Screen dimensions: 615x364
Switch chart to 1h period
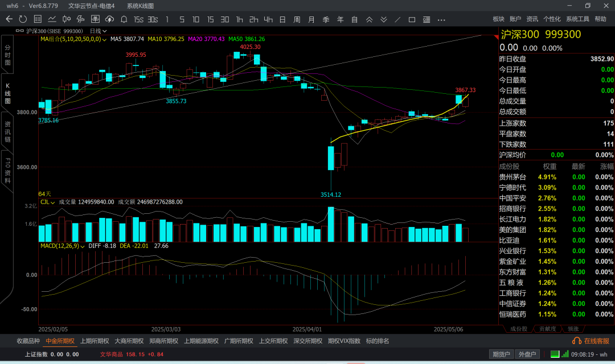pos(239,19)
